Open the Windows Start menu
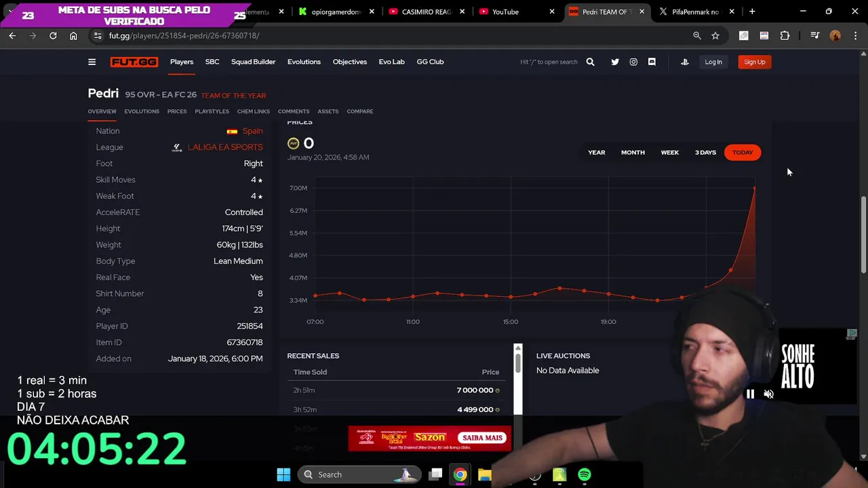Viewport: 868px width, 488px height. coord(283,474)
